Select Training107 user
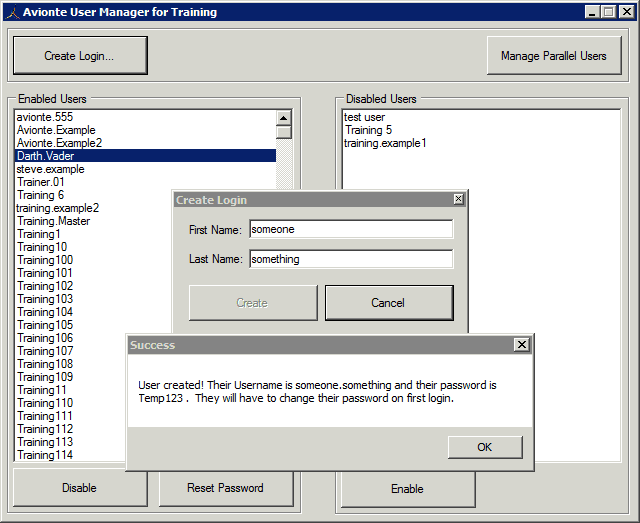640x523 pixels. click(71, 351)
